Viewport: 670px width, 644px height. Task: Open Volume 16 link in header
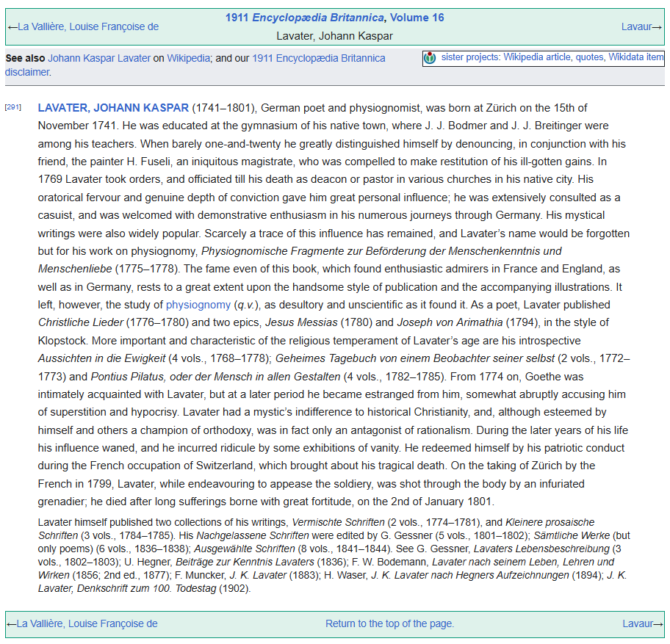point(417,18)
